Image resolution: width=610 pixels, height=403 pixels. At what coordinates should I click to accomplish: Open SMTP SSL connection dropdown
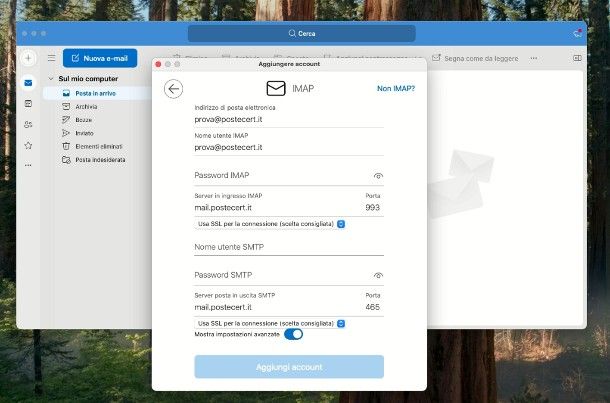[270, 324]
